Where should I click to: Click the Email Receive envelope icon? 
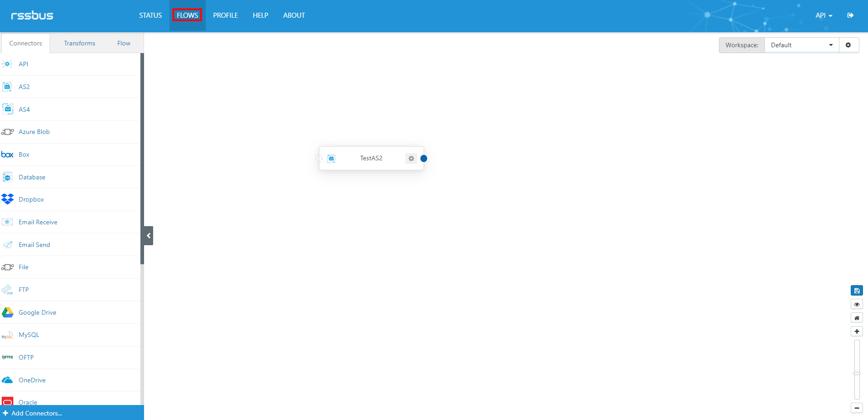[x=7, y=222]
